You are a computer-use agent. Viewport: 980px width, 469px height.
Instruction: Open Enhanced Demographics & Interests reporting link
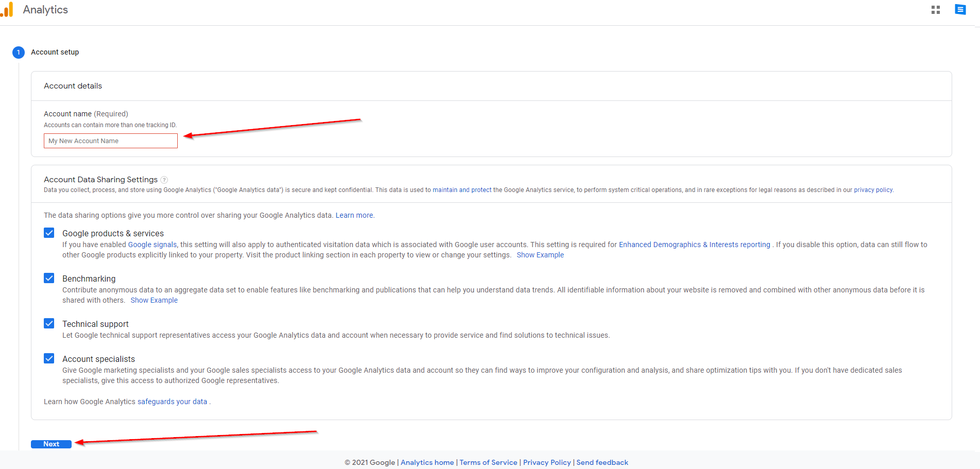(694, 245)
